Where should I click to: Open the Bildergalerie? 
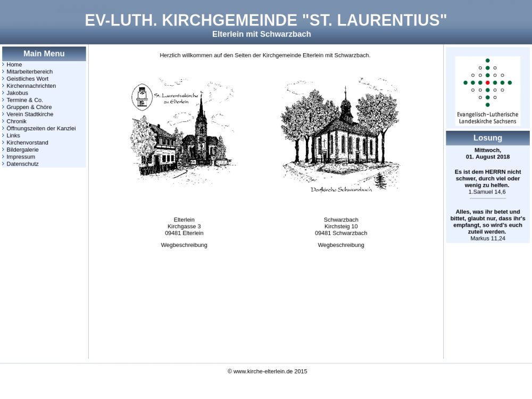click(x=22, y=149)
